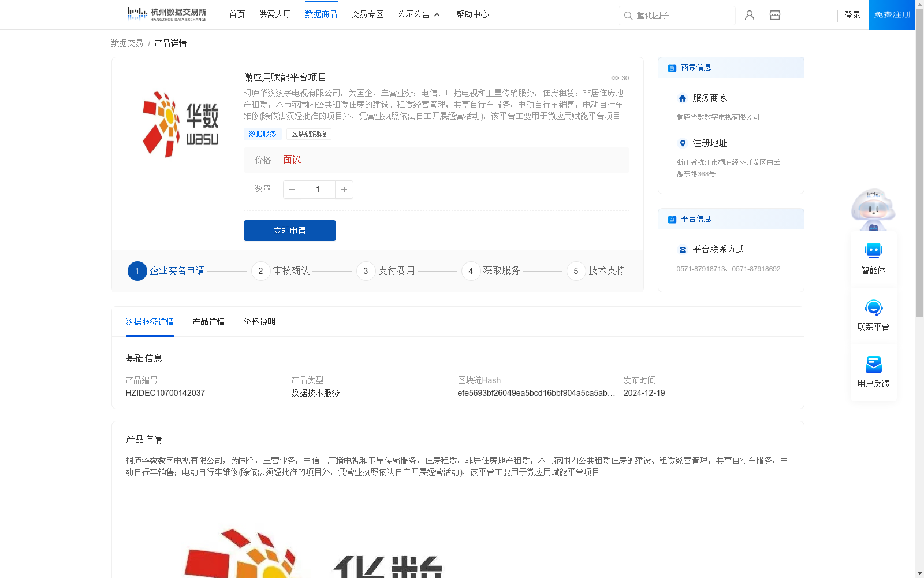Open 供需大厅 menu item
Screen dimensions: 924x578
[275, 14]
